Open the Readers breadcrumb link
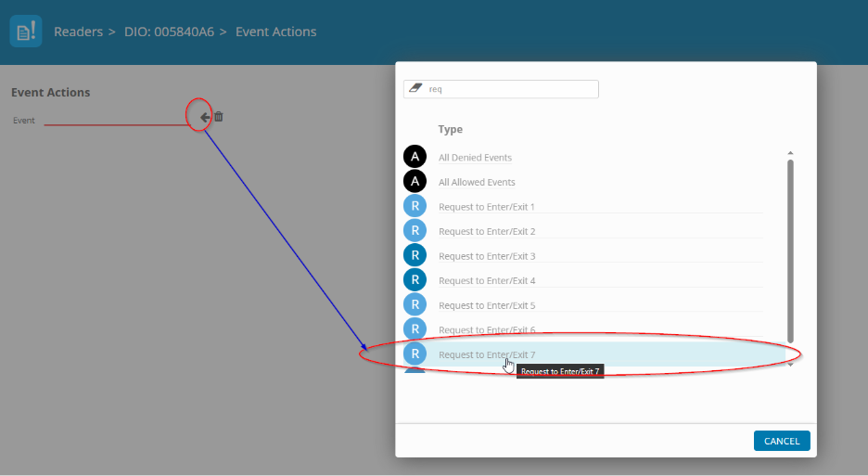The height and width of the screenshot is (476, 868). click(78, 32)
